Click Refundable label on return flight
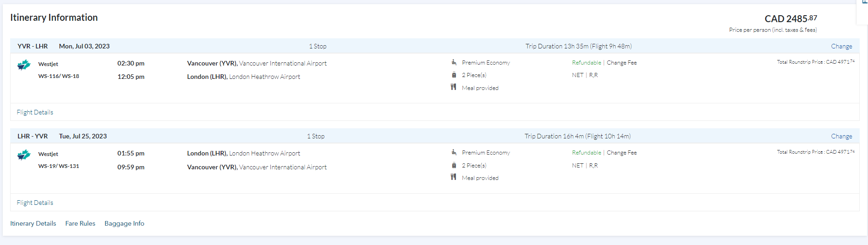 [587, 153]
